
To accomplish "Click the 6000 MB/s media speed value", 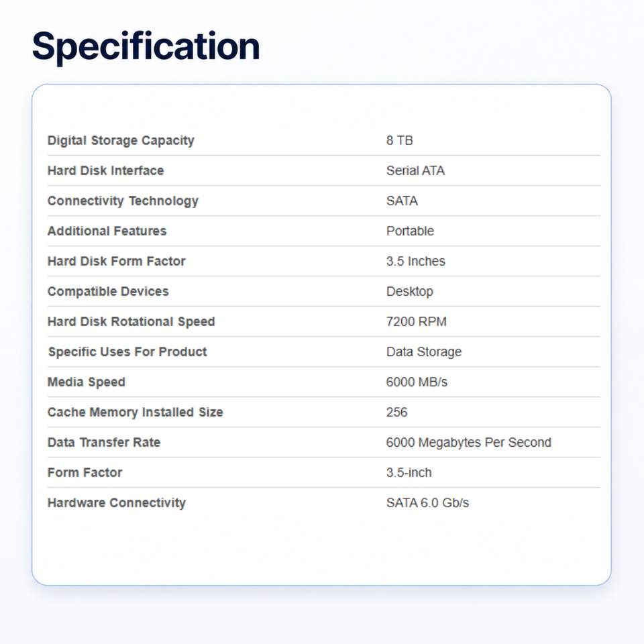I will click(417, 382).
